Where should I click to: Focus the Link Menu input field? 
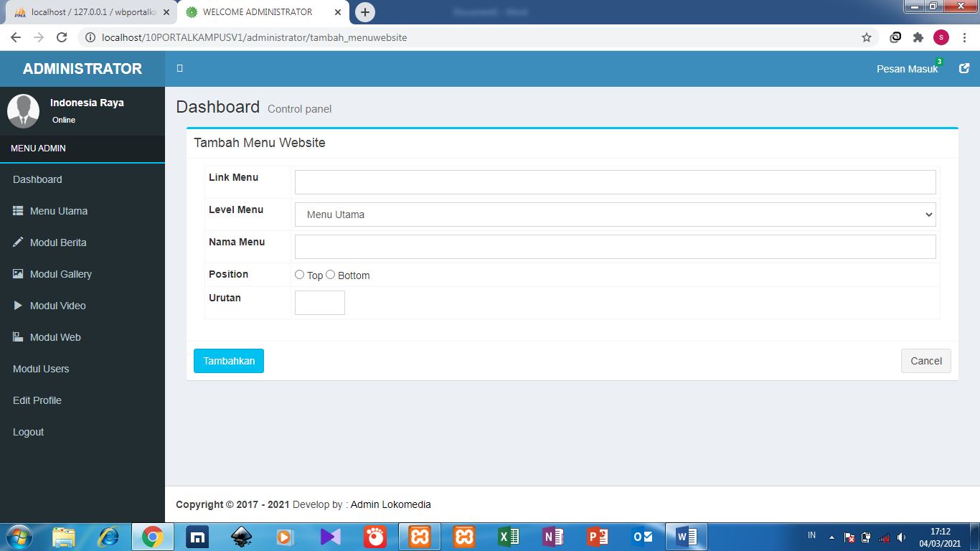[x=616, y=182]
